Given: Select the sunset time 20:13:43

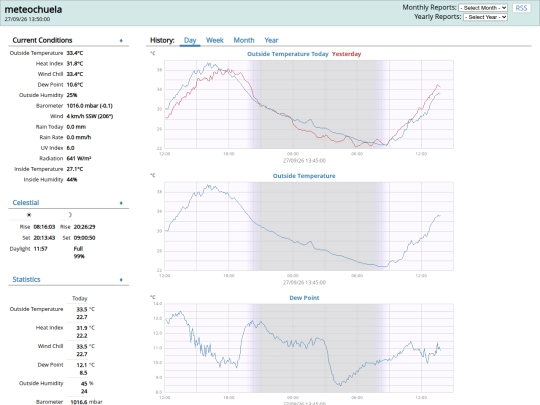Looking at the screenshot, I should [44, 238].
